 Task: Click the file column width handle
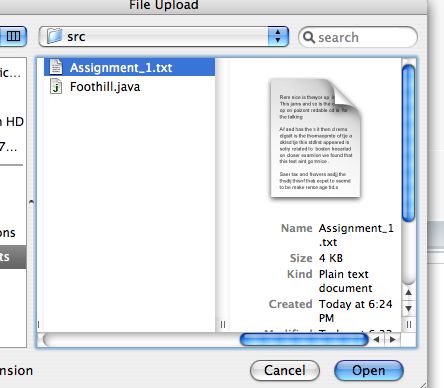click(223, 324)
